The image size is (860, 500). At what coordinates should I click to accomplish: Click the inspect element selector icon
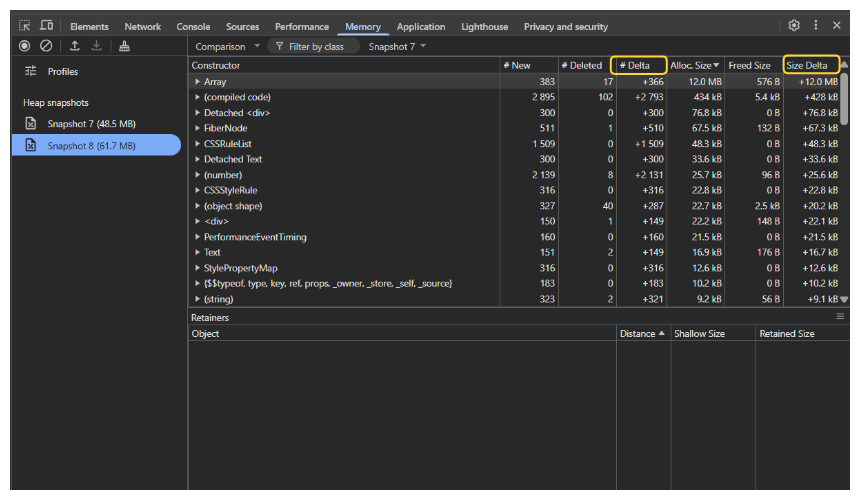pyautogui.click(x=25, y=26)
